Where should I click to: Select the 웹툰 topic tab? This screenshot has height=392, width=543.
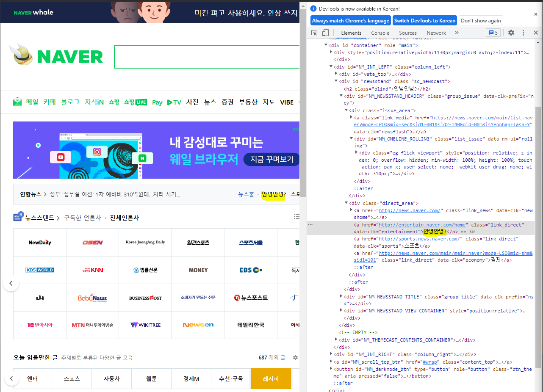pyautogui.click(x=151, y=378)
